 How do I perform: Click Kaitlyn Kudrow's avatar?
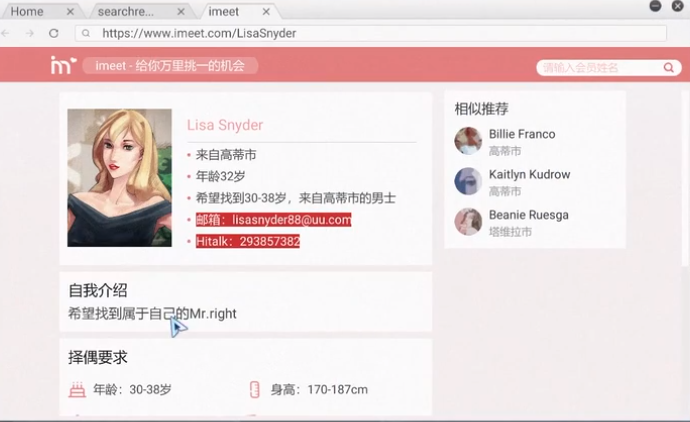click(468, 181)
